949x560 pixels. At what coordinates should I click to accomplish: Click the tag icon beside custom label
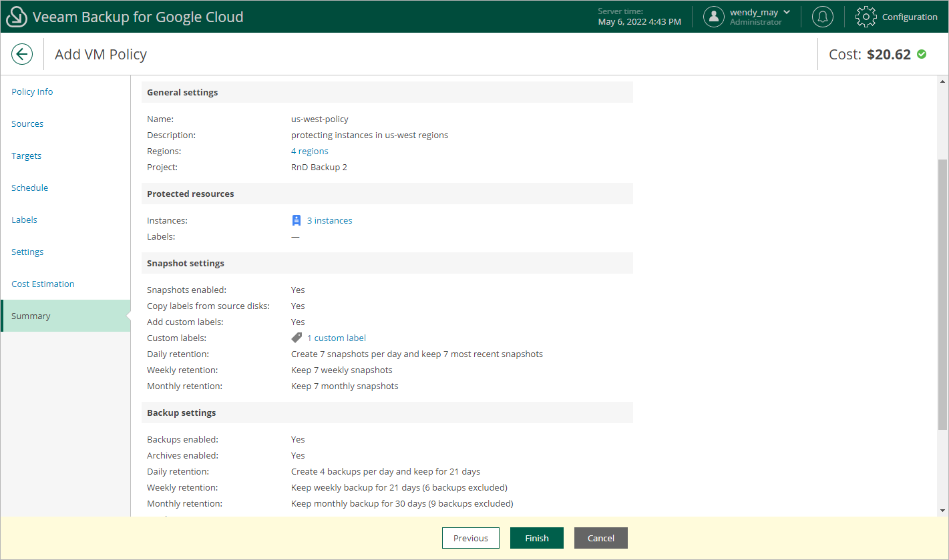click(297, 338)
